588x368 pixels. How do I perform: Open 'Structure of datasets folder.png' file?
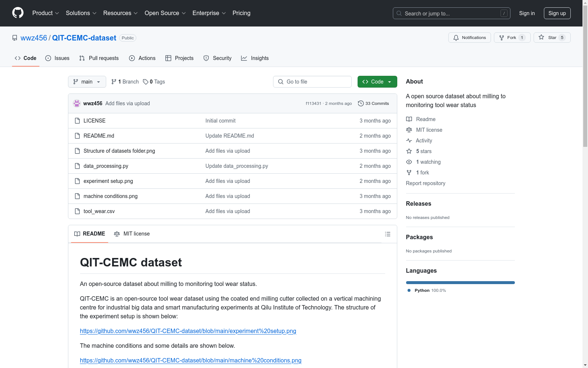click(119, 151)
